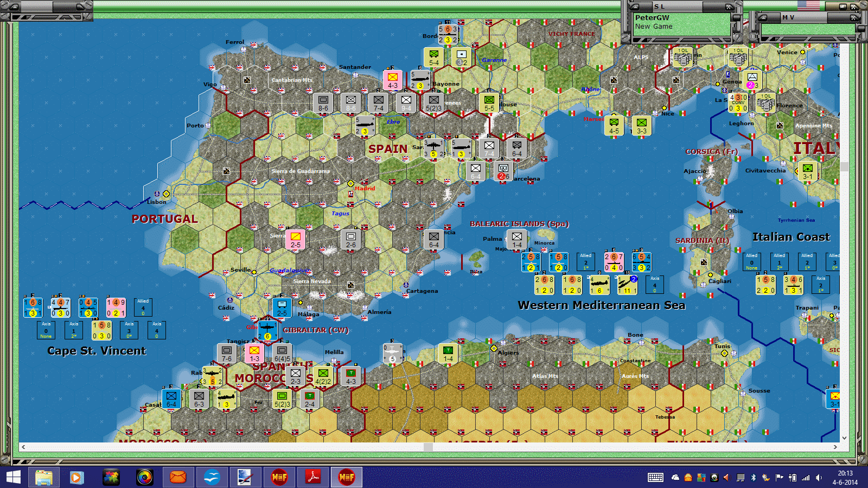Image resolution: width=868 pixels, height=488 pixels.
Task: Switch to the active MWiF taskbar window
Action: click(x=347, y=477)
